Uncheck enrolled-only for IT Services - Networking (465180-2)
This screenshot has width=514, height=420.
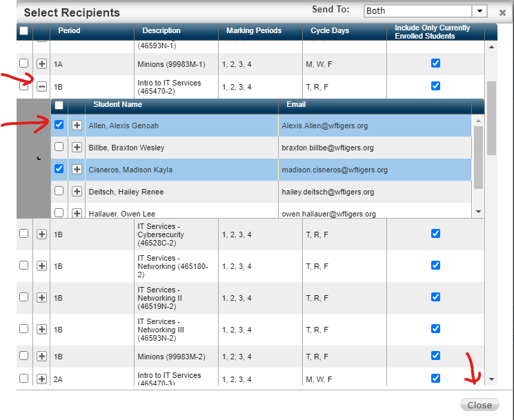coord(435,265)
